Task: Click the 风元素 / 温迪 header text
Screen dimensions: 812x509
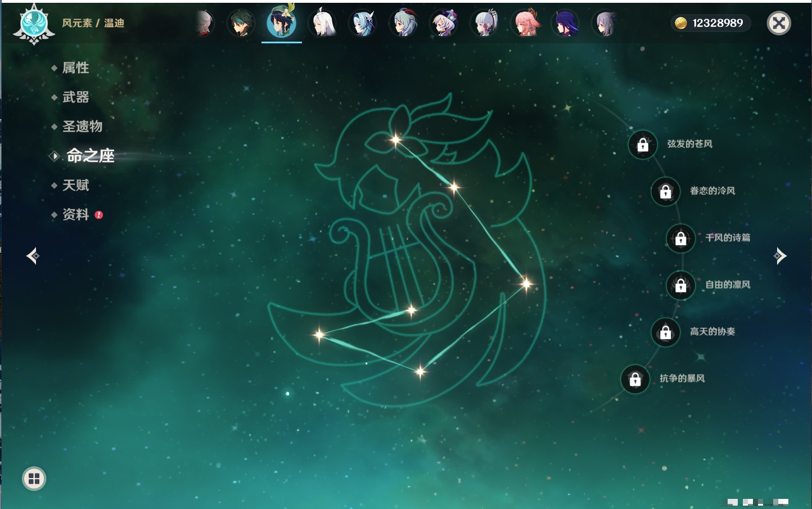Action: pos(93,23)
